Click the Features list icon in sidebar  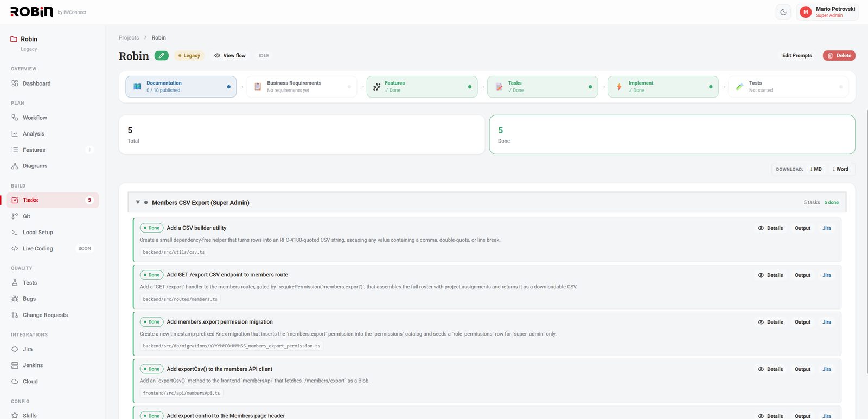tap(15, 150)
